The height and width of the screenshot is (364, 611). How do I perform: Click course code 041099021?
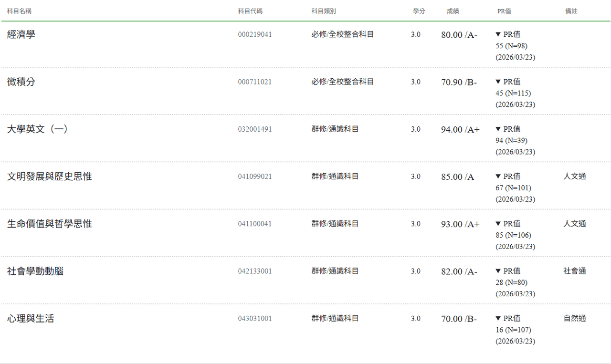pyautogui.click(x=255, y=177)
